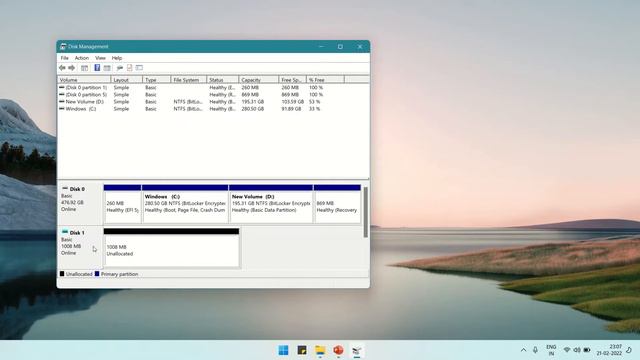
Task: Click the volume speaker tray icon
Action: [x=577, y=350]
